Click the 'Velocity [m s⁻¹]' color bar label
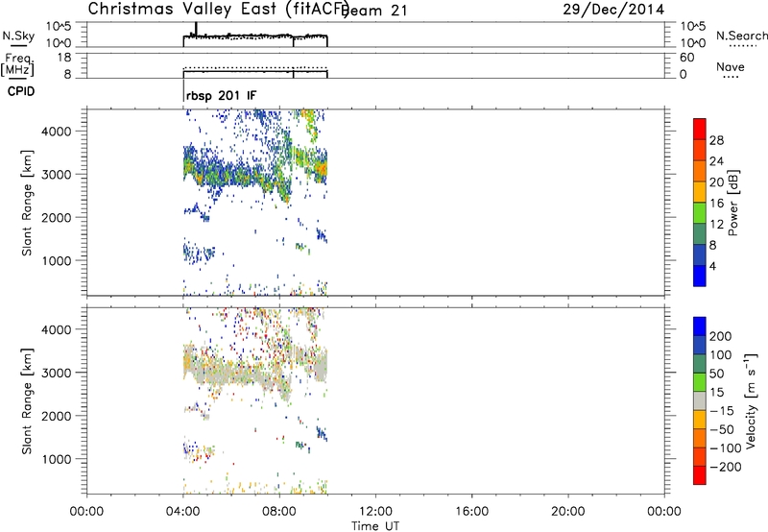Screen dimensions: 768x532 point(751,401)
